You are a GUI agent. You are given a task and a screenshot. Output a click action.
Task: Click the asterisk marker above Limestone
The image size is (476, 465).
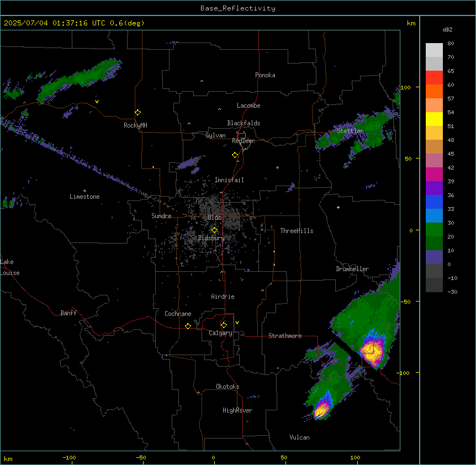click(x=84, y=191)
